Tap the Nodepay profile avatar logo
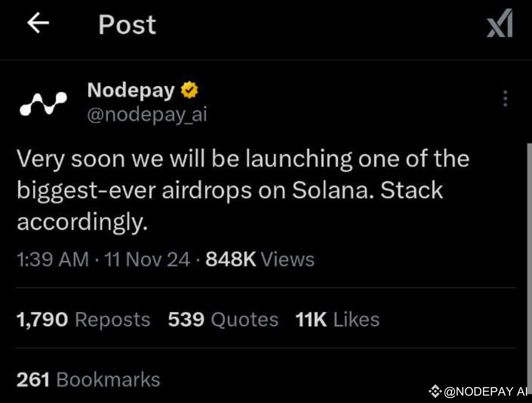 coord(43,103)
